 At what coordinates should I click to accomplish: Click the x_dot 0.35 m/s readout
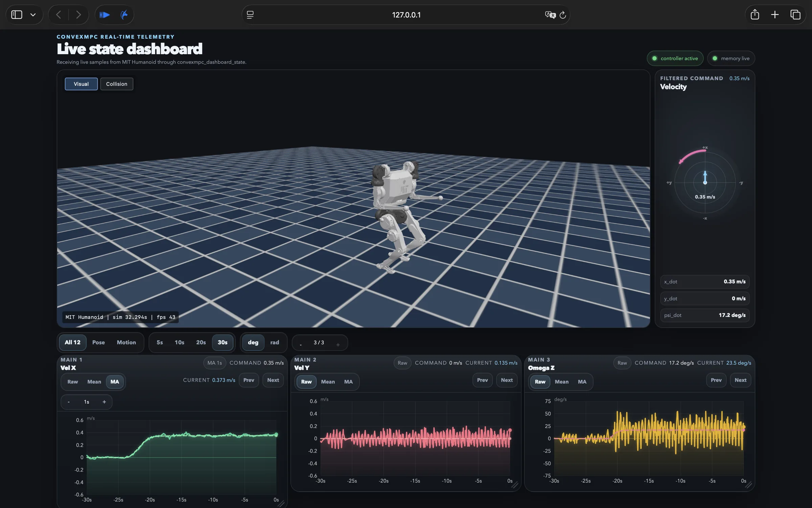point(705,281)
